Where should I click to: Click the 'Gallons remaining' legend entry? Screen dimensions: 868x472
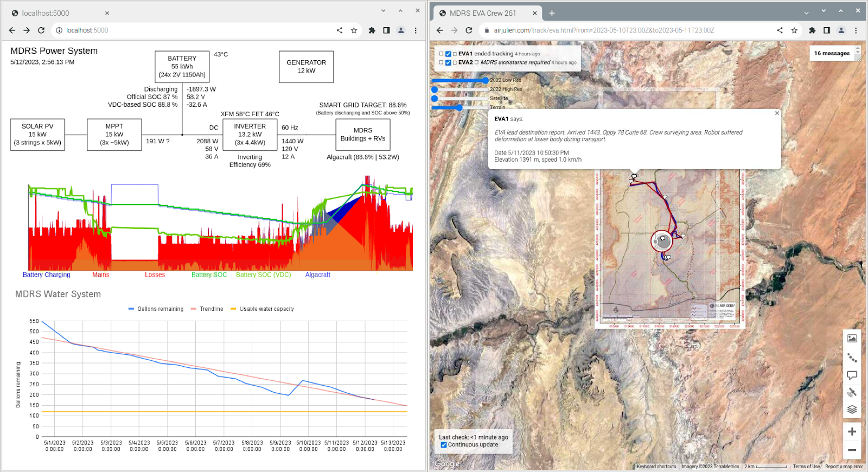pos(156,309)
